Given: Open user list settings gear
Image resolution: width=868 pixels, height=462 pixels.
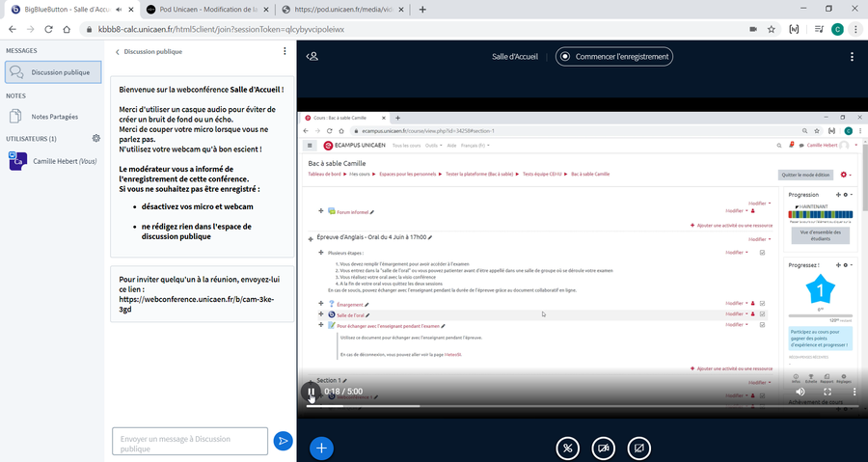Looking at the screenshot, I should point(96,138).
